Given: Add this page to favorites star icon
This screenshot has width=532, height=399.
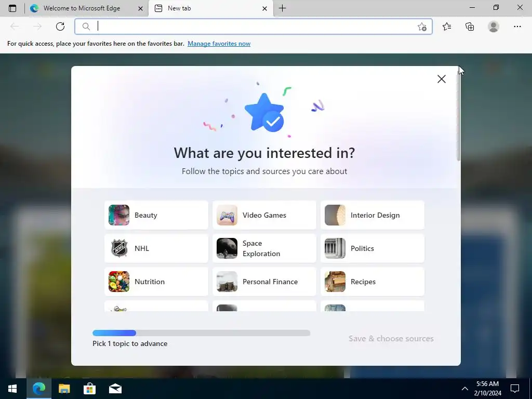Looking at the screenshot, I should tap(422, 26).
